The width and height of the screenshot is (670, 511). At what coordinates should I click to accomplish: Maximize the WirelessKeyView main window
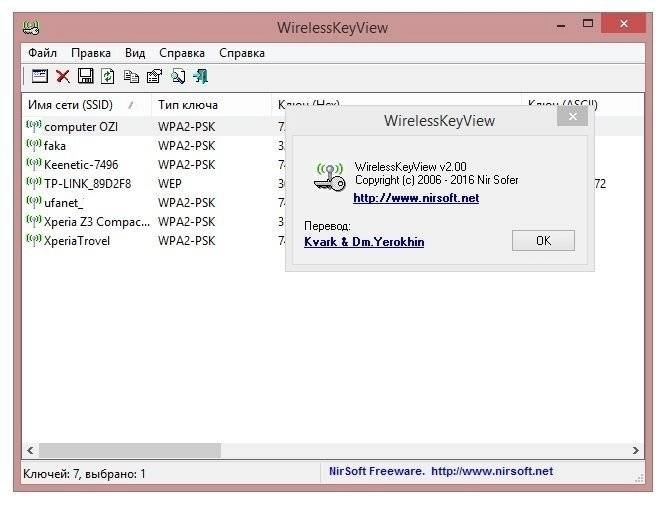click(x=588, y=24)
